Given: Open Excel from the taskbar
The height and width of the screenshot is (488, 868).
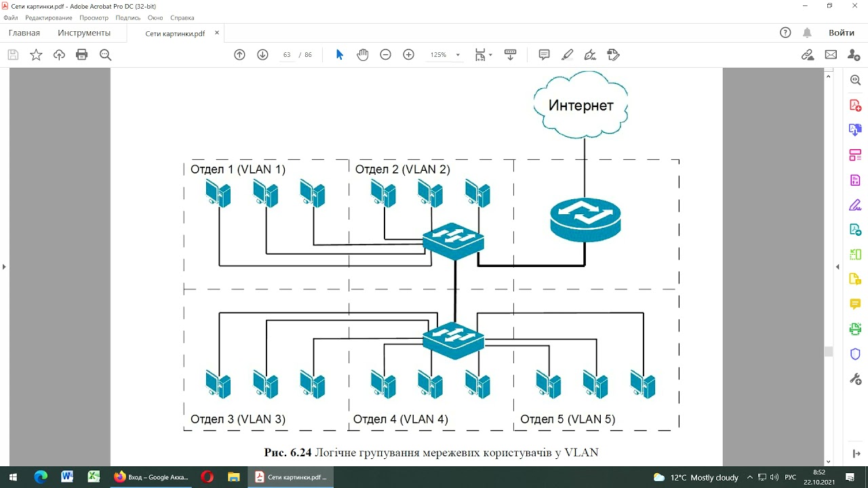Looking at the screenshot, I should click(94, 477).
